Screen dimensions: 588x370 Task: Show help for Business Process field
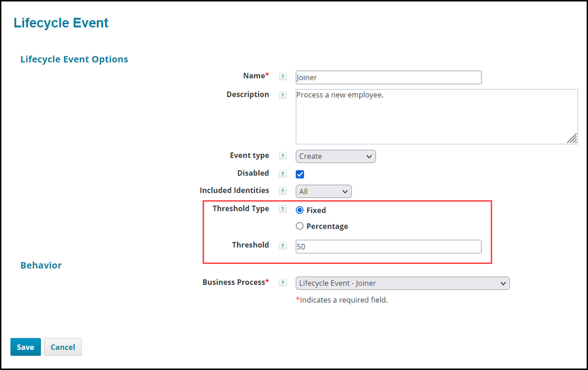(283, 283)
